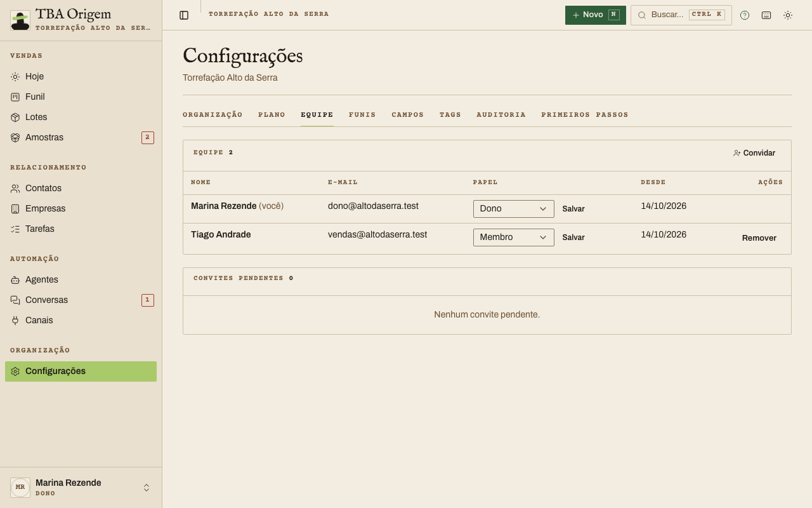Screen dimensions: 812x508
Task: Switch to the Plano tab
Action: (x=272, y=115)
